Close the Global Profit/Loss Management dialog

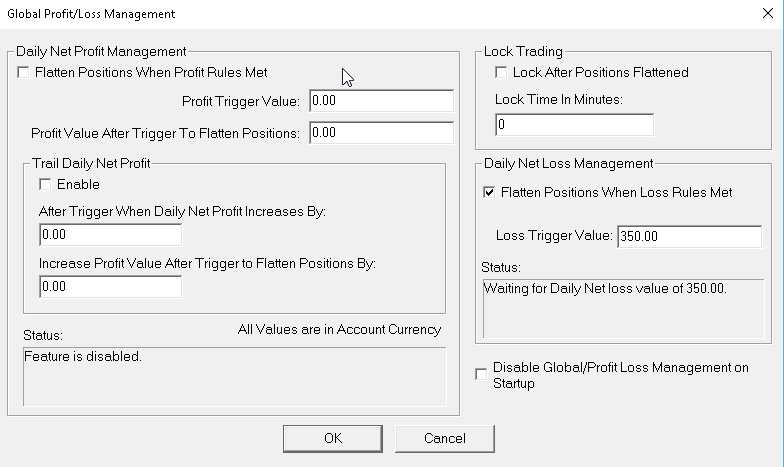pos(766,14)
